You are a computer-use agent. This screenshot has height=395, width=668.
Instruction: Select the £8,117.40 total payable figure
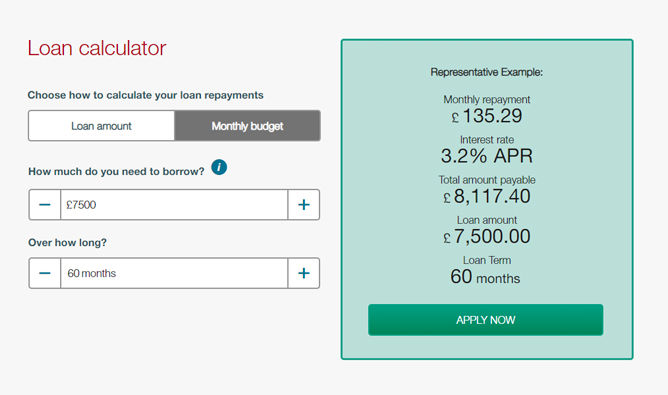point(487,196)
